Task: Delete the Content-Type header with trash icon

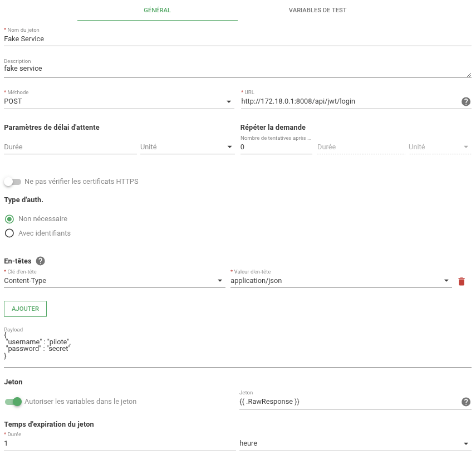Action: click(461, 281)
